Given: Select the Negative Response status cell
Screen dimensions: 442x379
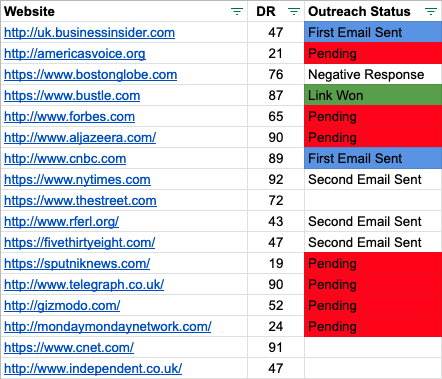Looking at the screenshot, I should coord(373,74).
